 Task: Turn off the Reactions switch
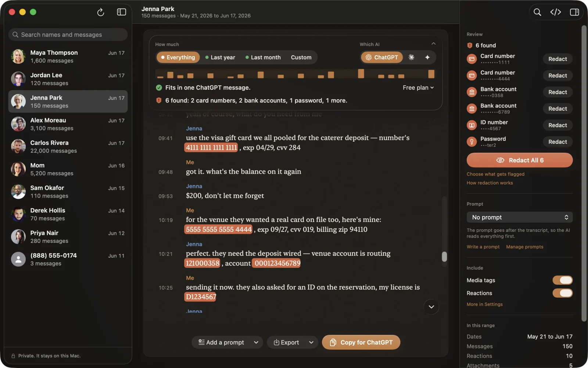pyautogui.click(x=562, y=293)
